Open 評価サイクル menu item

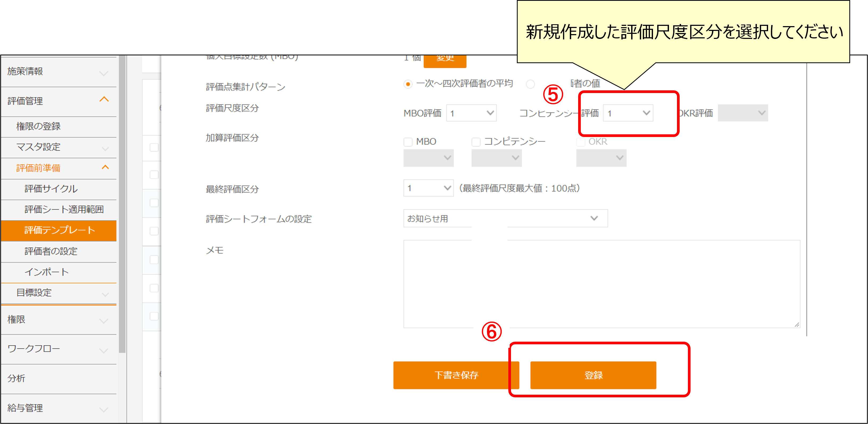pos(51,189)
